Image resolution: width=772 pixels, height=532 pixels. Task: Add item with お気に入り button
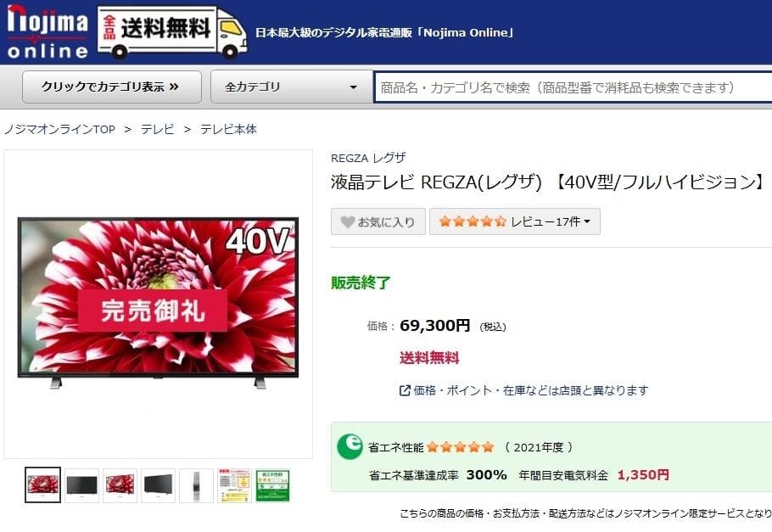click(x=378, y=221)
